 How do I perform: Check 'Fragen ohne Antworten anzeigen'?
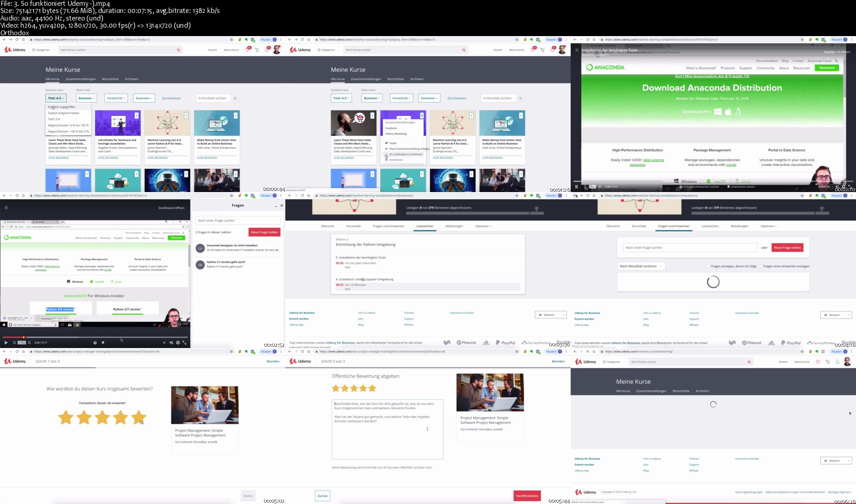coord(760,266)
